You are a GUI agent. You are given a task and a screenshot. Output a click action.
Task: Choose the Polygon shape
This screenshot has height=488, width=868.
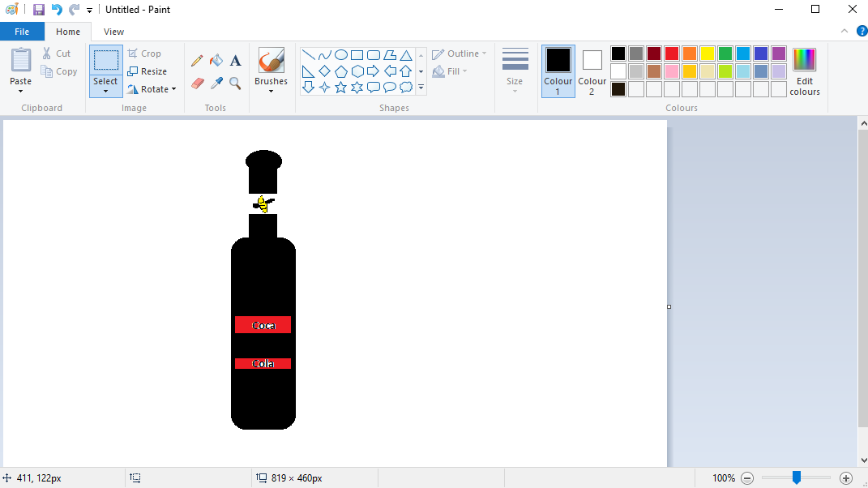pos(390,55)
